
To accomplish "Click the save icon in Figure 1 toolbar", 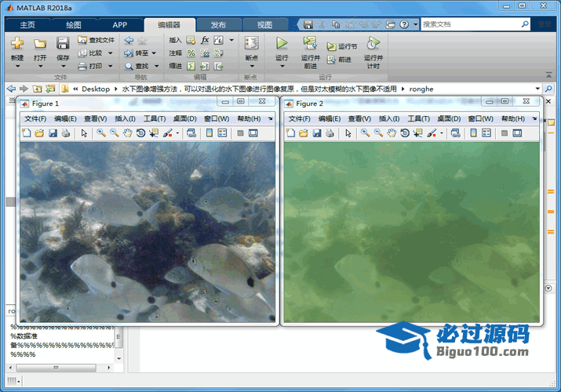I will tap(53, 133).
